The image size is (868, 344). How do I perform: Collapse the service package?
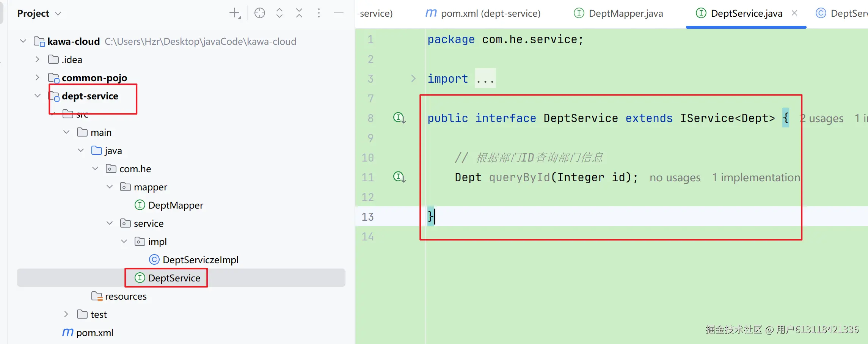tap(110, 223)
